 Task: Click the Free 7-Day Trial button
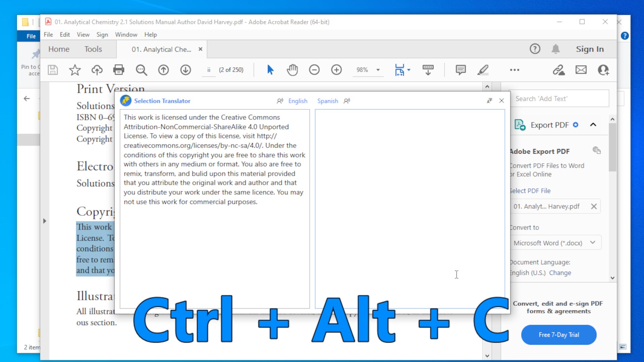tap(558, 335)
